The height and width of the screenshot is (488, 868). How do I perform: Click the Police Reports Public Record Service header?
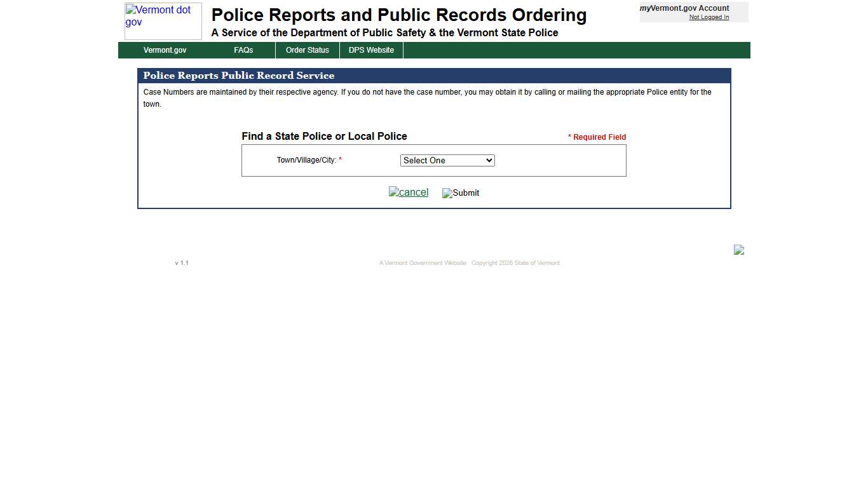(239, 76)
